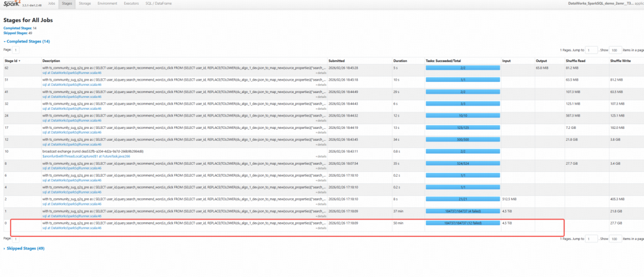This screenshot has width=644, height=277.
Task: Open the Executors tab
Action: tap(131, 4)
